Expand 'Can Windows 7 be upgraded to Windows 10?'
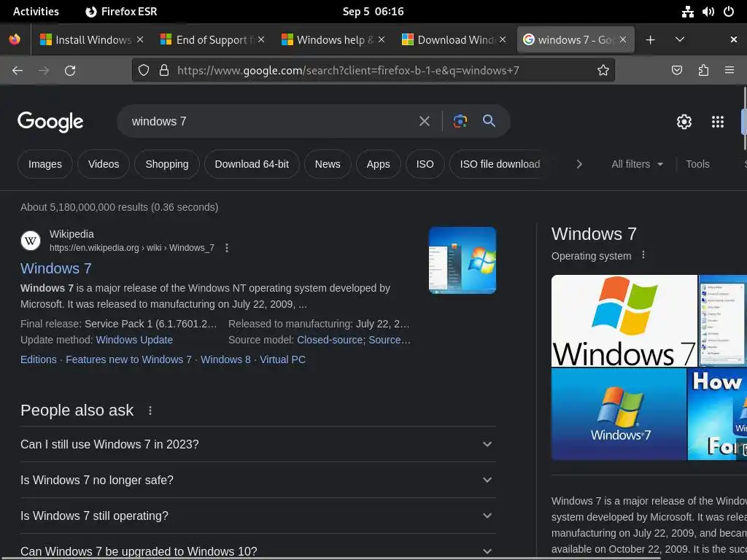Viewport: 747px width, 560px height. pos(258,551)
